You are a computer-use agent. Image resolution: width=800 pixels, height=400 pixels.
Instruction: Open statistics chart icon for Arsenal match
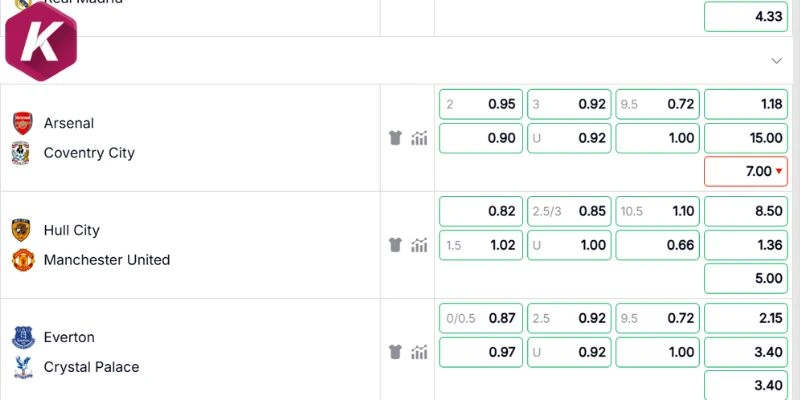[x=419, y=138]
